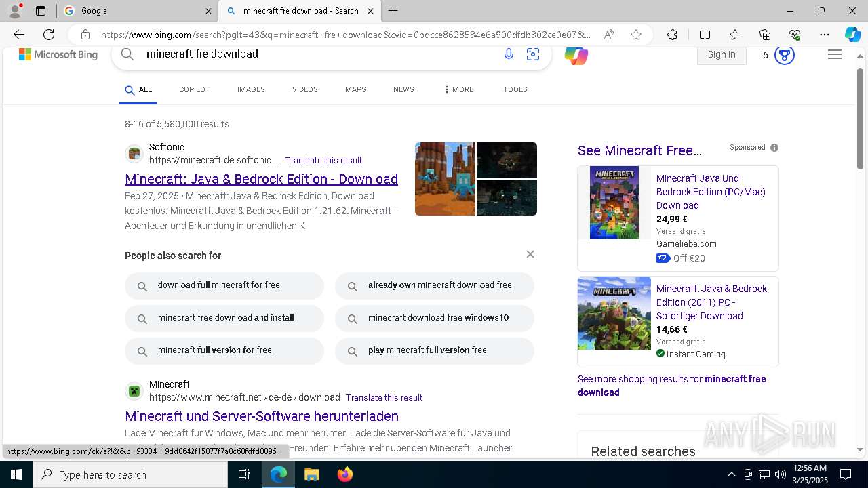Select the ALL results tab
Screen dimensions: 868x488
pyautogui.click(x=138, y=89)
